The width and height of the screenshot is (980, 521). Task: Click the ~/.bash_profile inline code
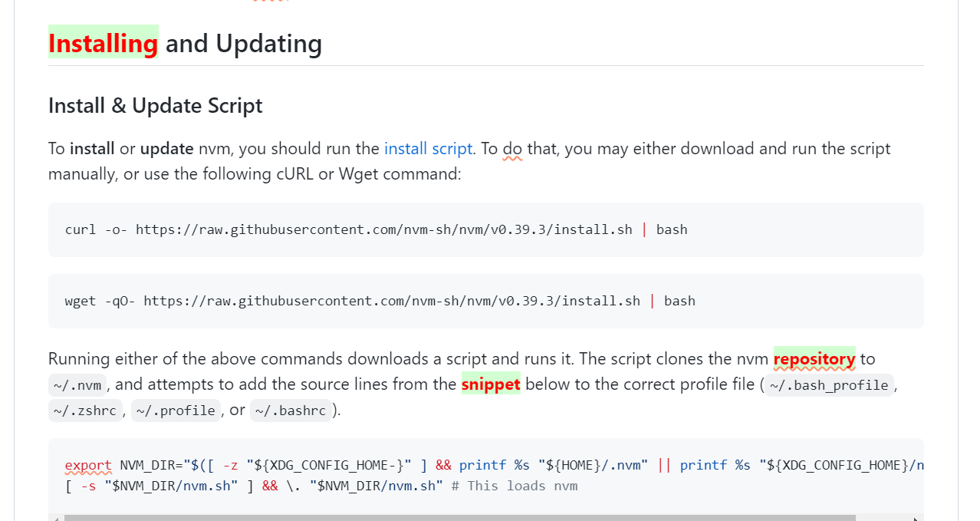829,385
